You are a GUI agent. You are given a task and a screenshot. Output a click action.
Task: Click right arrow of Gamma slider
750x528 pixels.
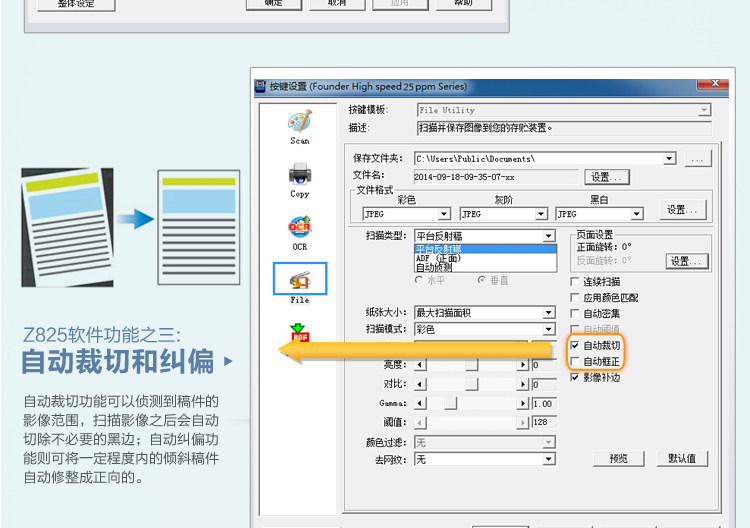click(x=522, y=404)
